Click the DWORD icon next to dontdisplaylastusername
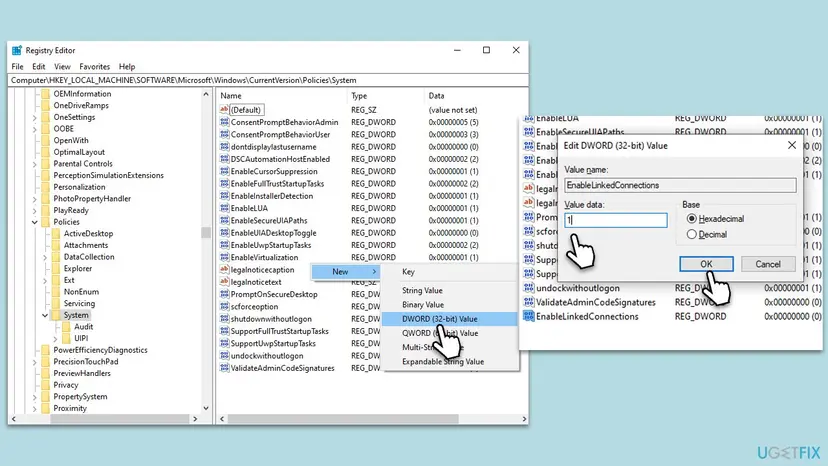 coord(224,146)
